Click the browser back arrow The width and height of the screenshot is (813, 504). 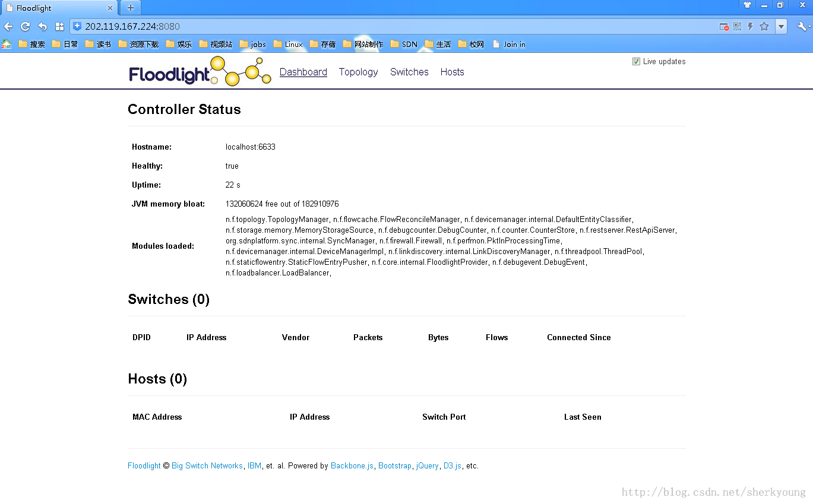8,27
